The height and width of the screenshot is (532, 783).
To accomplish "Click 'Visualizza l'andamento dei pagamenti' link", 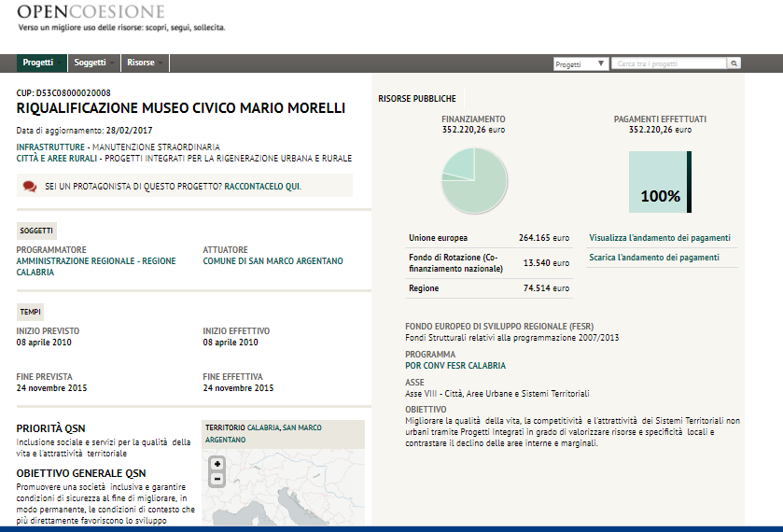I will coord(660,238).
